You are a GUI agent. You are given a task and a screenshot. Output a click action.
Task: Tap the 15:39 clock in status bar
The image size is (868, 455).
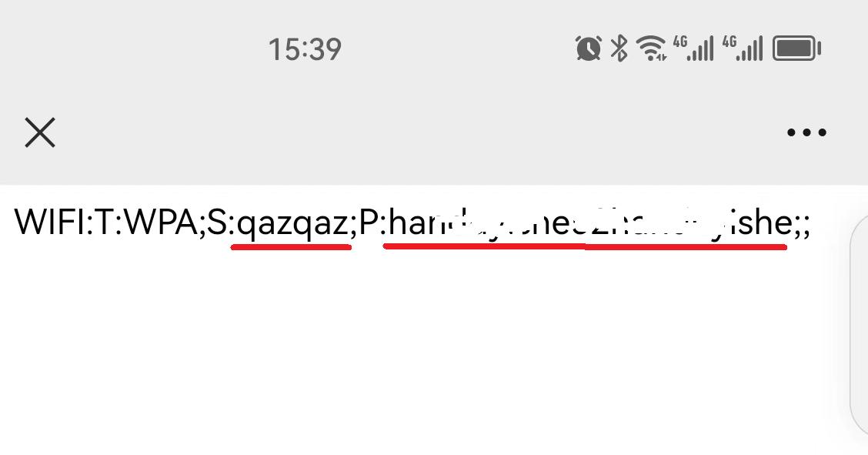click(x=305, y=49)
